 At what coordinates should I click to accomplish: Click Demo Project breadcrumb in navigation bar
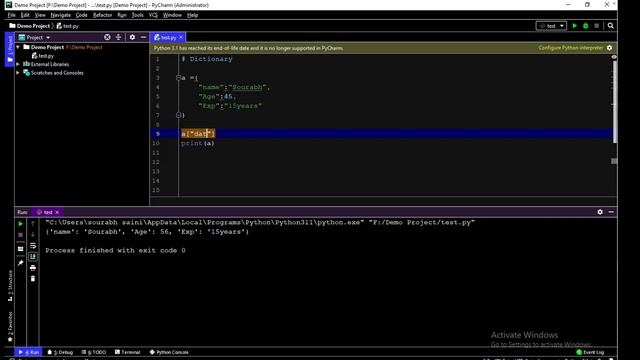point(29,26)
